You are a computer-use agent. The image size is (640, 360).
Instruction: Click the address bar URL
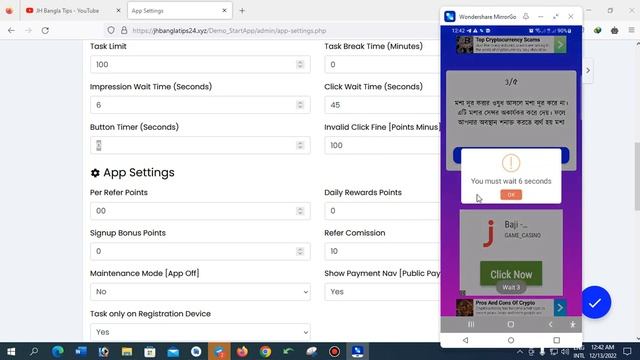tap(229, 31)
